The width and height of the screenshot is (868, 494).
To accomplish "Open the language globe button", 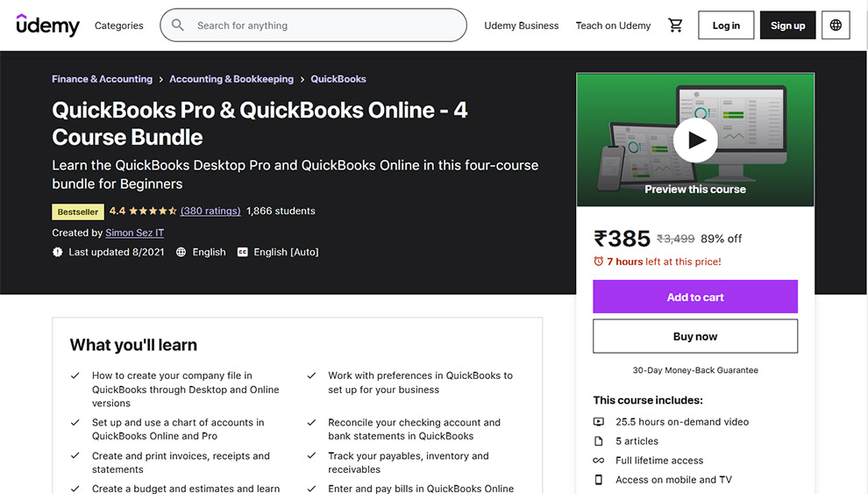I will click(836, 25).
